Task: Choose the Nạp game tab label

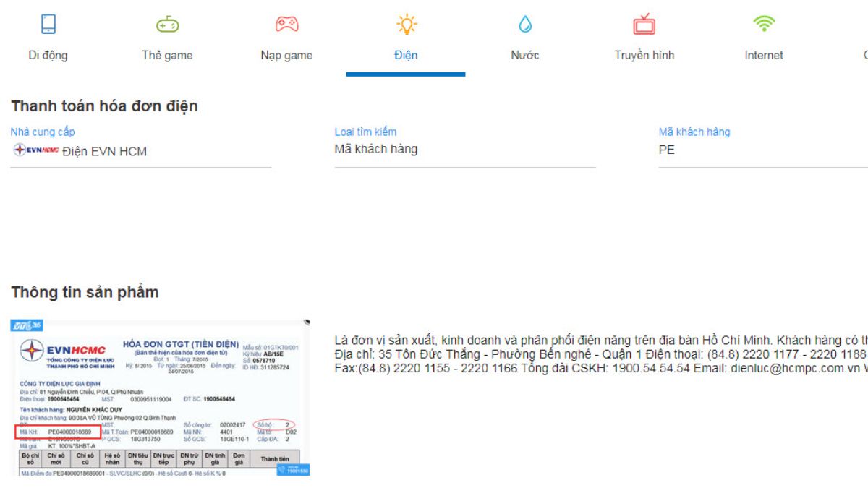Action: 286,55
